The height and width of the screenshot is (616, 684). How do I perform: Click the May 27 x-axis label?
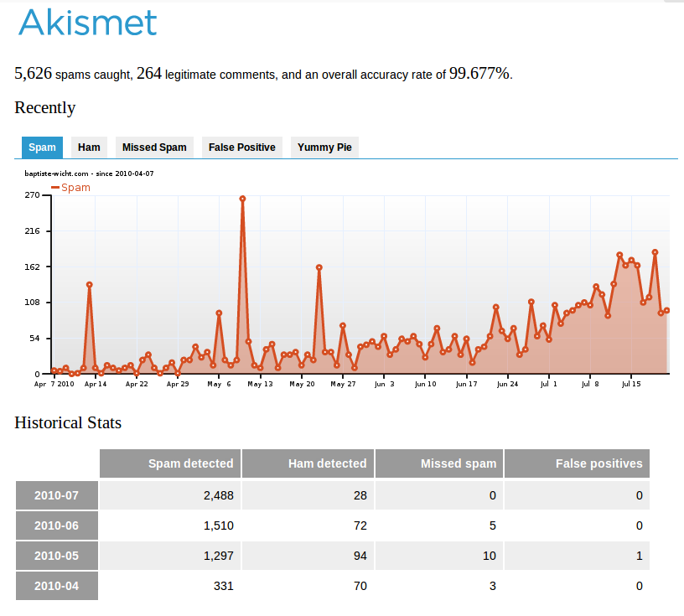(x=343, y=384)
